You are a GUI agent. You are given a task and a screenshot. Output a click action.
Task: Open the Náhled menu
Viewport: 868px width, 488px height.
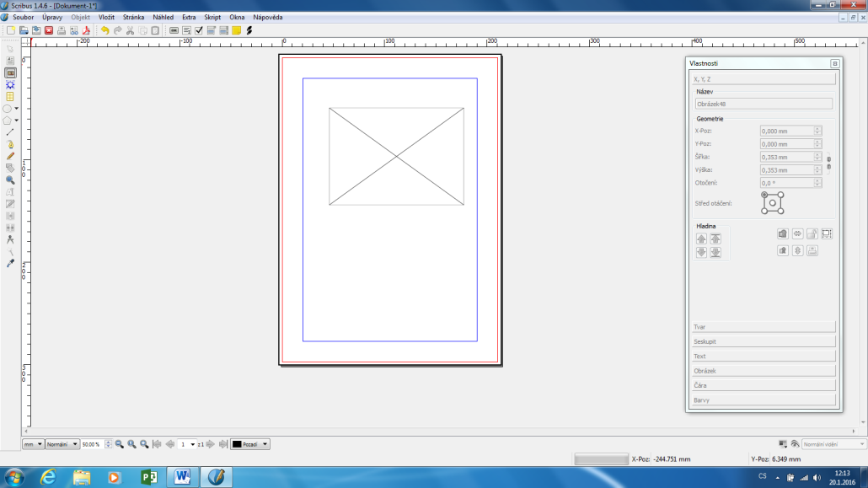pos(163,17)
